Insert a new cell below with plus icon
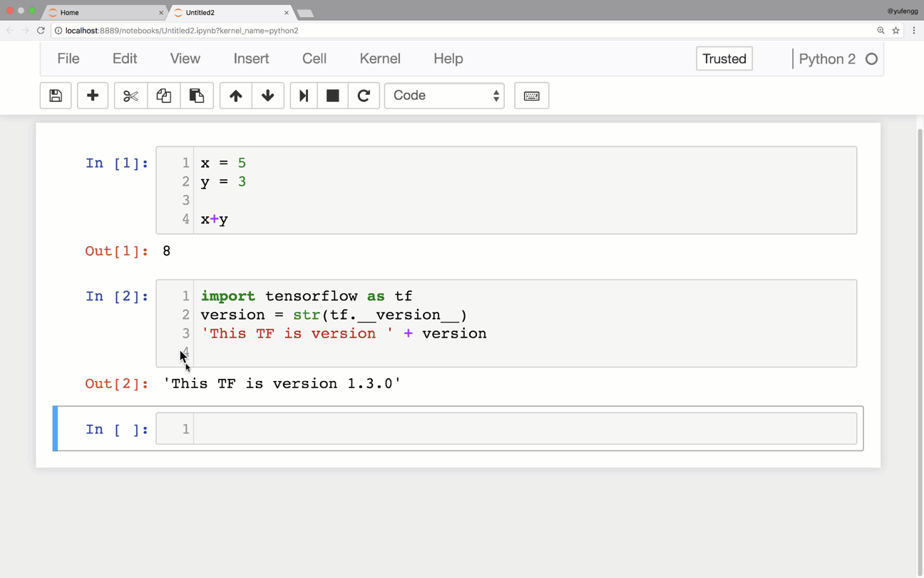 (93, 96)
